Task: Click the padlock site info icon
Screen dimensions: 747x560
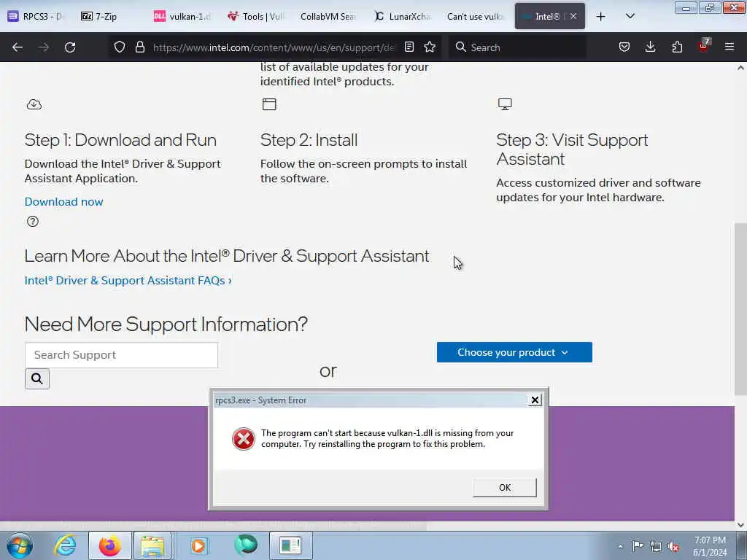Action: pyautogui.click(x=139, y=47)
